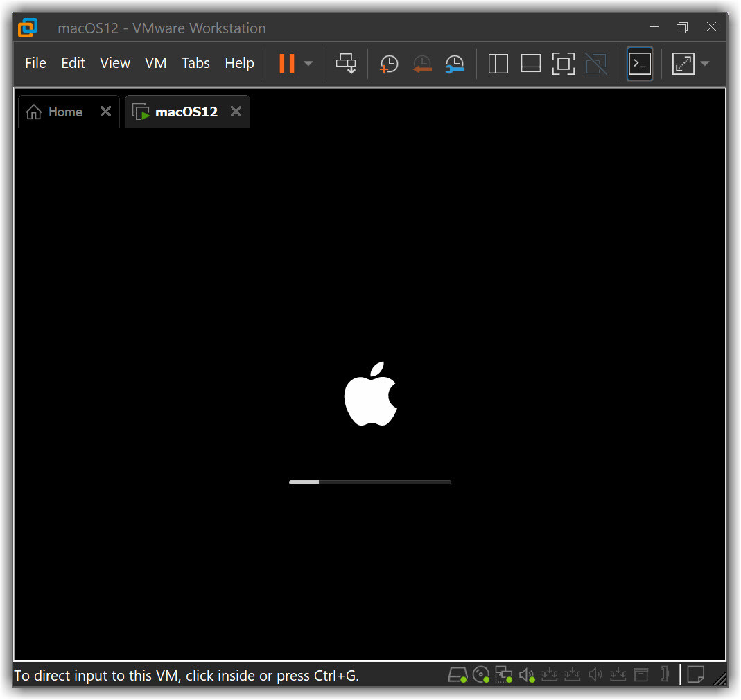Click the CD/DVD drive status icon

click(x=481, y=675)
